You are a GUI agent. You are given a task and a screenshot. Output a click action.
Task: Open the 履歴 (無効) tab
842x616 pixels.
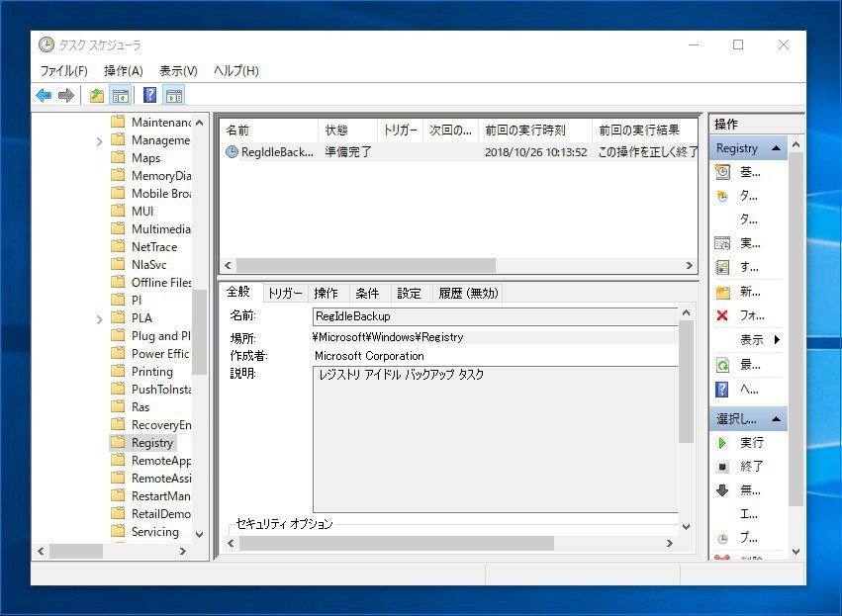click(x=468, y=293)
